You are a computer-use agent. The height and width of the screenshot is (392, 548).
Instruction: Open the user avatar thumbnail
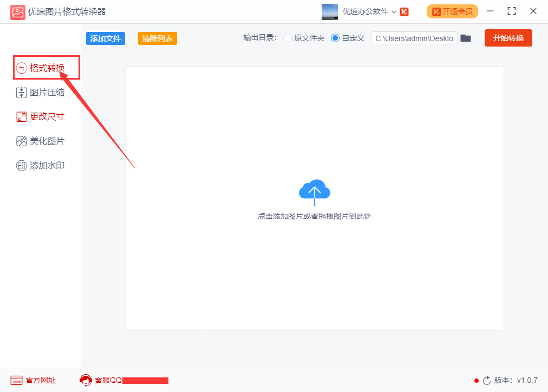330,12
